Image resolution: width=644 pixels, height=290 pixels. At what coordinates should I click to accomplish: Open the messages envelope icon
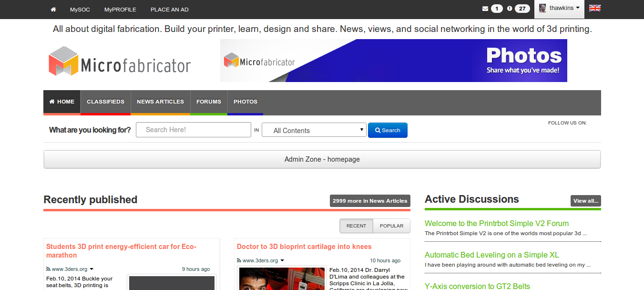pyautogui.click(x=485, y=9)
